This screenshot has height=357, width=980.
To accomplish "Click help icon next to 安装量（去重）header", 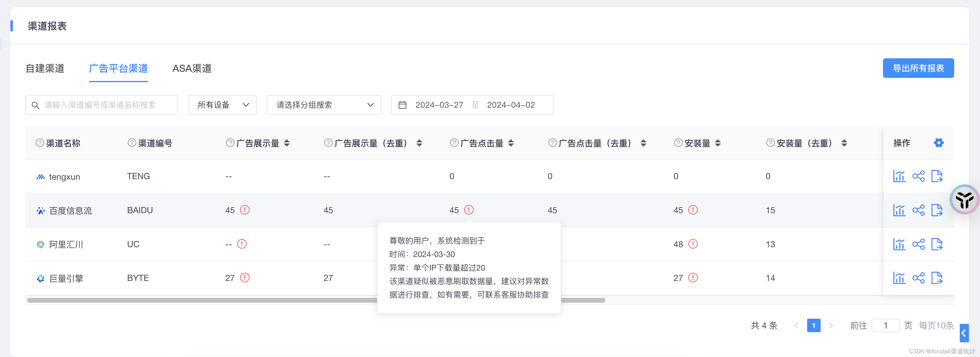I will pos(770,143).
